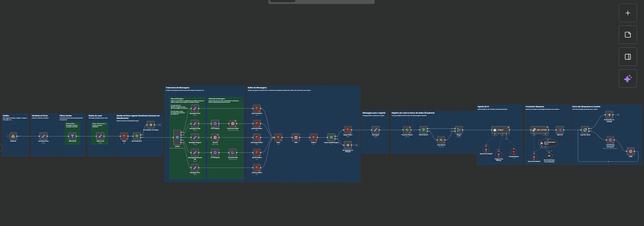The width and height of the screenshot is (644, 226).
Task: Click the Criar Cliente Supabase node
Action: [441, 140]
